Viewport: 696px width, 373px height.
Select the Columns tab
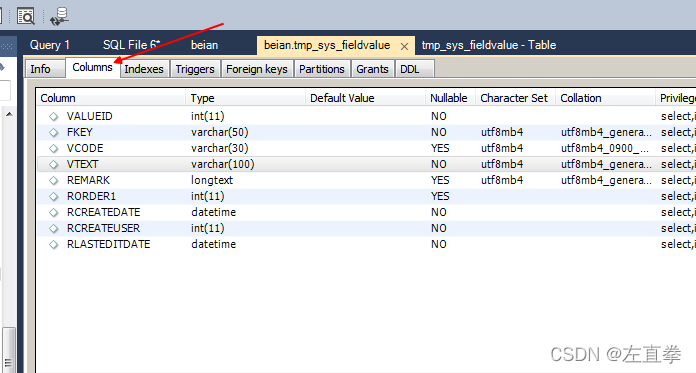(92, 67)
